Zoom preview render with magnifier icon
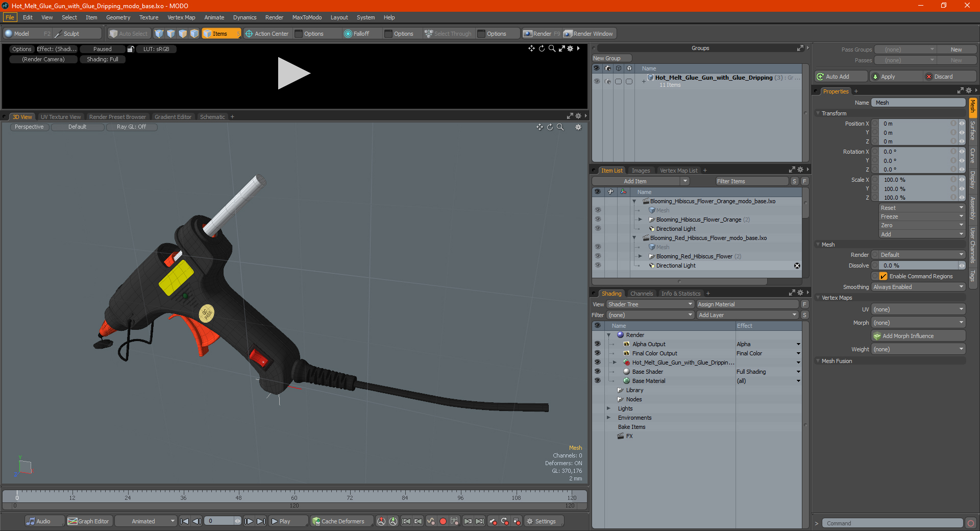 [x=552, y=49]
